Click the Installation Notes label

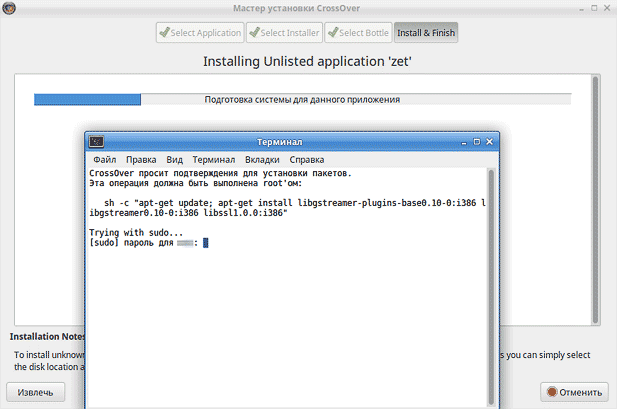pyautogui.click(x=47, y=337)
